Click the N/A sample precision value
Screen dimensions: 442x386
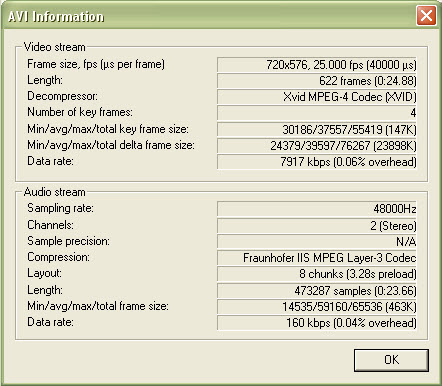(317, 242)
